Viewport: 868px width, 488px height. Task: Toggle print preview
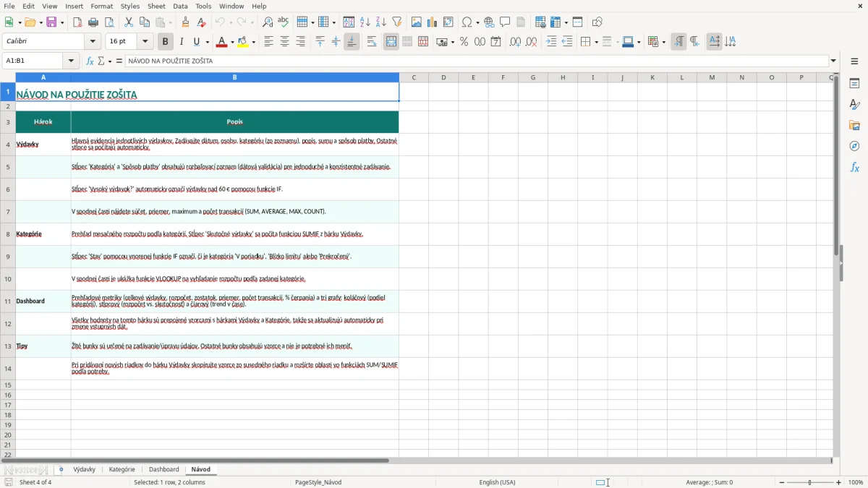109,22
